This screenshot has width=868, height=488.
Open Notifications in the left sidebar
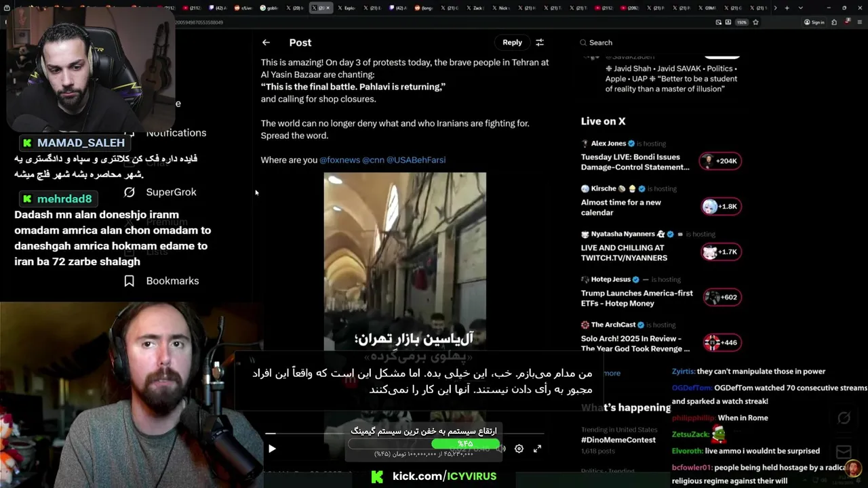pos(176,133)
